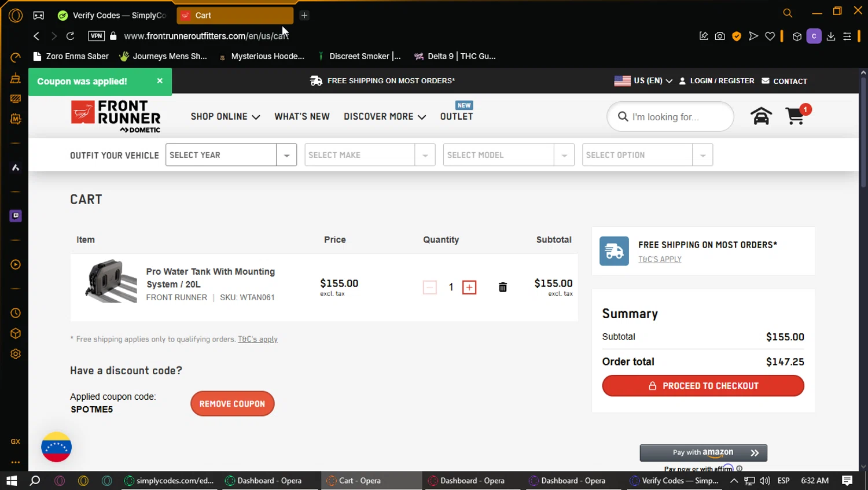Open Login / Register link
The image size is (868, 490).
point(716,81)
